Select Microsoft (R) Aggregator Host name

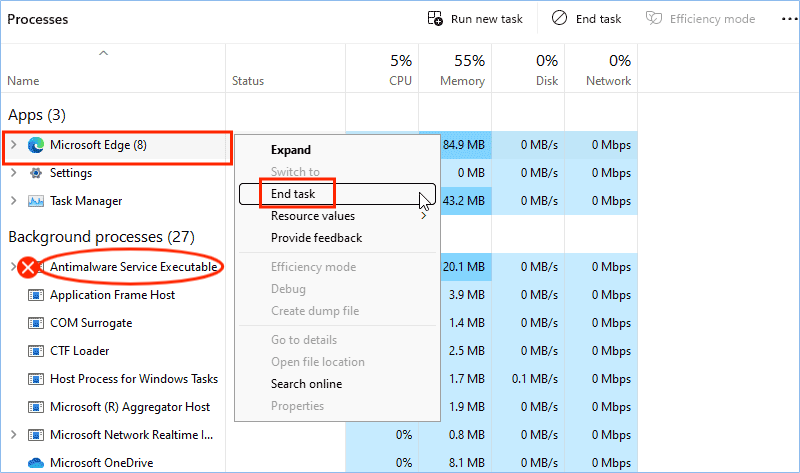[x=130, y=407]
